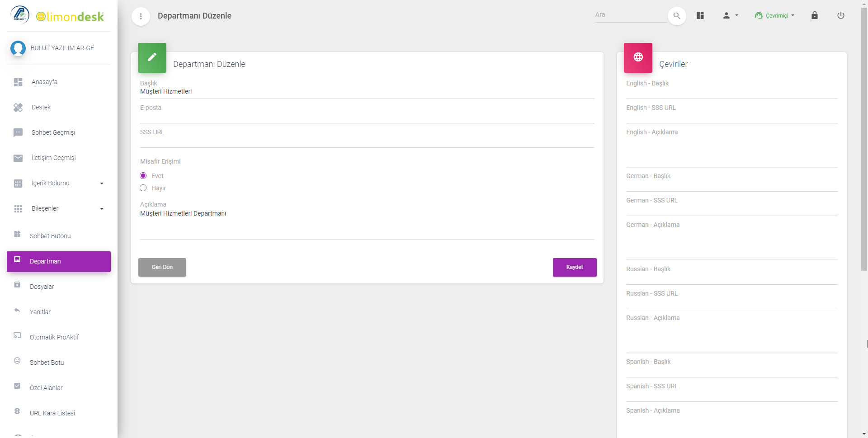
Task: Expand the İçerik Bölümü menu arrow
Action: click(102, 184)
